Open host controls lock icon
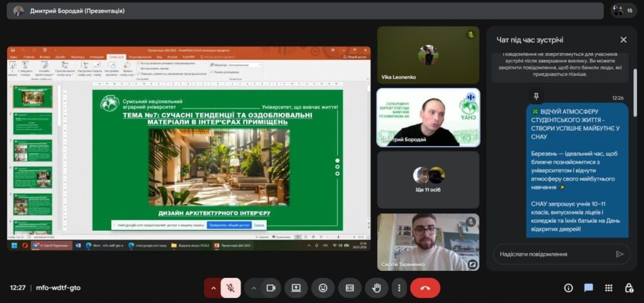 tap(629, 288)
